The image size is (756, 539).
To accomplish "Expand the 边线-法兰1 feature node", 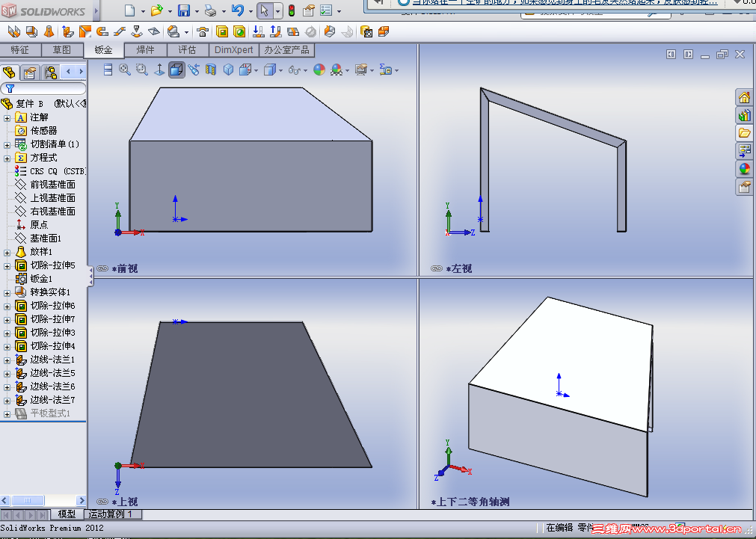I will pyautogui.click(x=7, y=360).
